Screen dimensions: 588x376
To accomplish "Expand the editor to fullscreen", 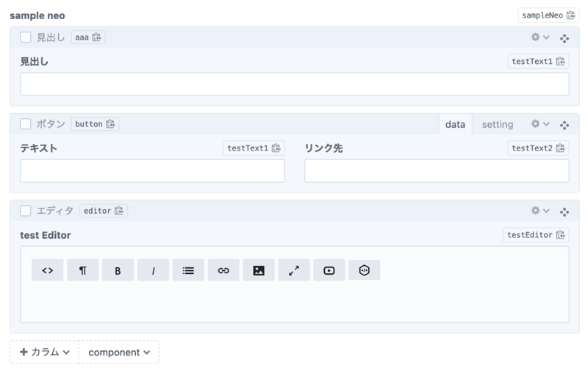I will (x=294, y=270).
